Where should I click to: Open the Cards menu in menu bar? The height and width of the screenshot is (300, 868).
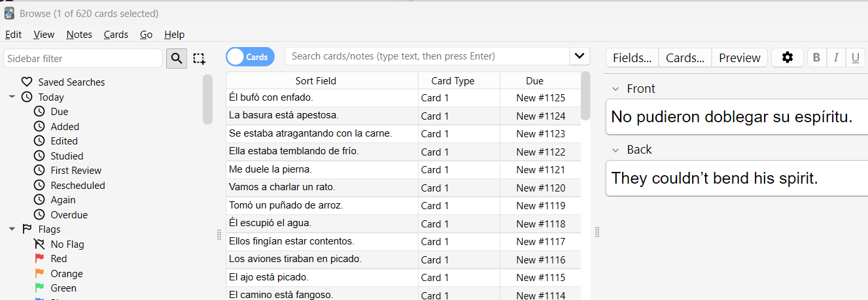point(116,35)
